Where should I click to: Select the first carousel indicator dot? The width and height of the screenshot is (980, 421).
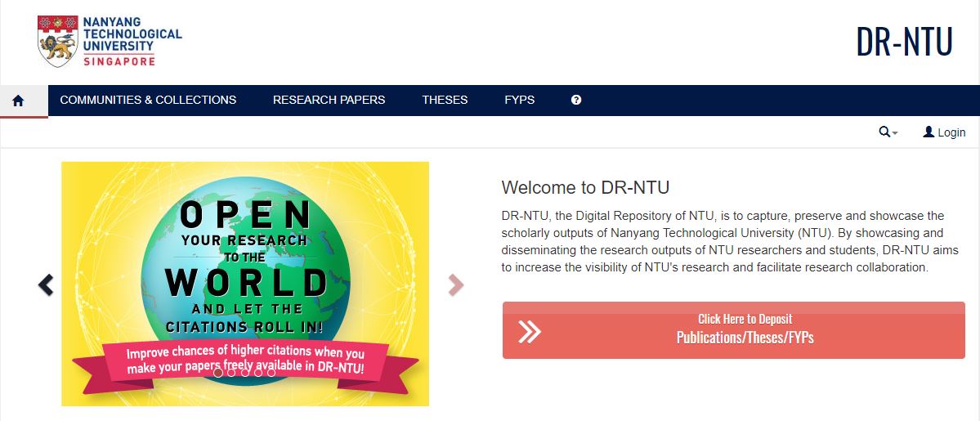[x=217, y=373]
